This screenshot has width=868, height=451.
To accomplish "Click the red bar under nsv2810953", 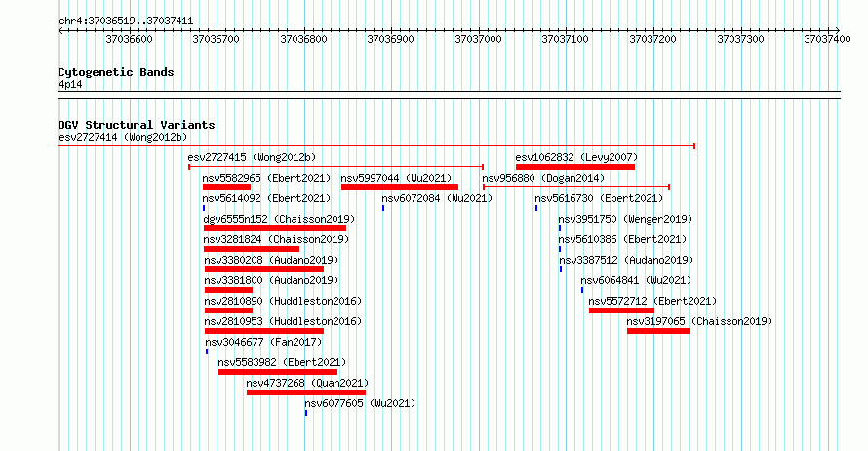I will tap(264, 331).
